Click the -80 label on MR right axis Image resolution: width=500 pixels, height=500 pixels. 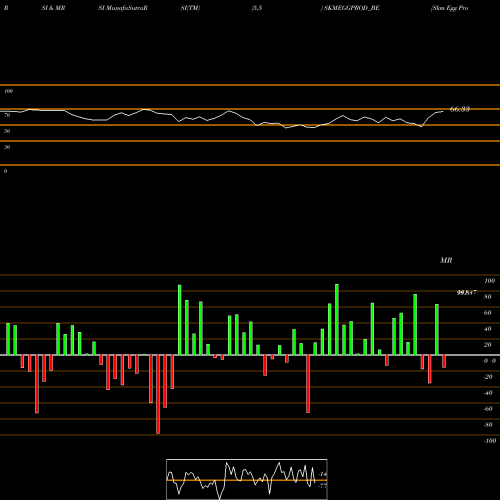tap(488, 425)
